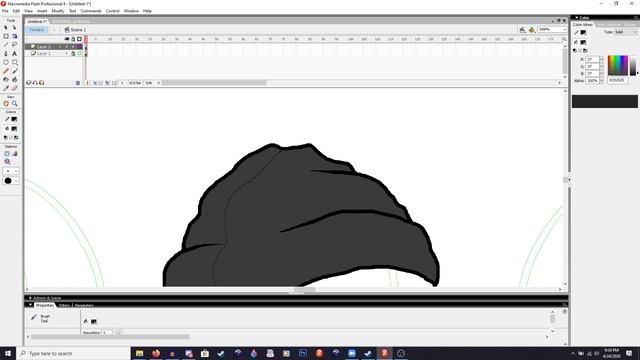
Task: Switch to the Filters tab
Action: click(64, 305)
